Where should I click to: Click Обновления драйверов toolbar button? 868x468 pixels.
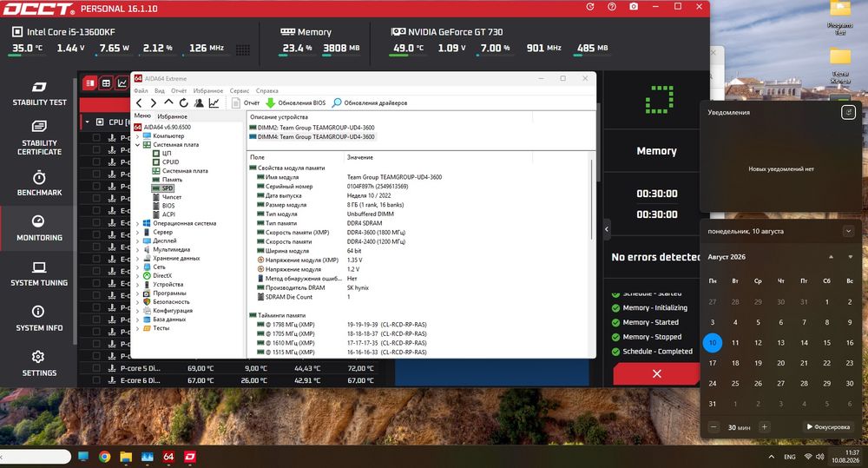[x=369, y=103]
